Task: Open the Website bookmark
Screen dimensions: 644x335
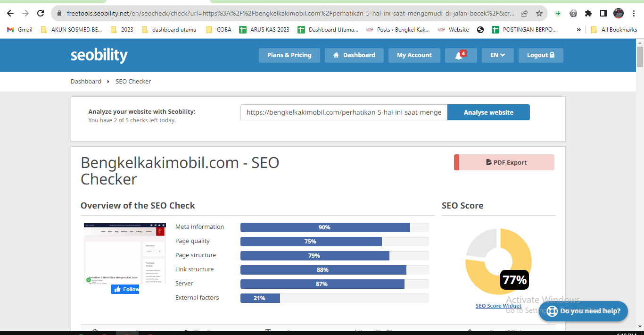Action: 453,29
